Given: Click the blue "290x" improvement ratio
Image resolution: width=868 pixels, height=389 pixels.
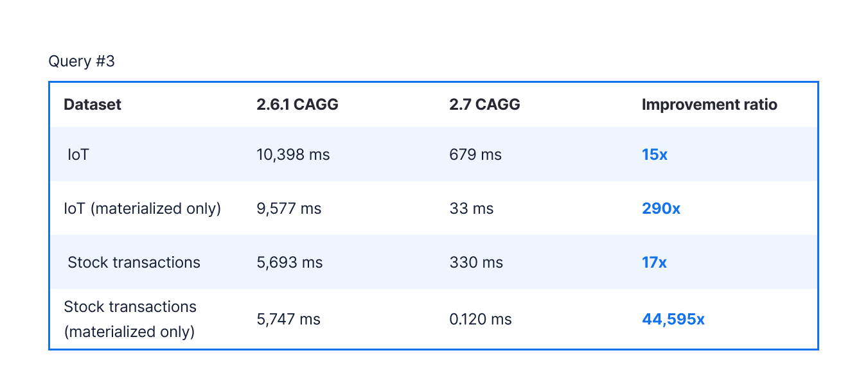Looking at the screenshot, I should tap(661, 209).
